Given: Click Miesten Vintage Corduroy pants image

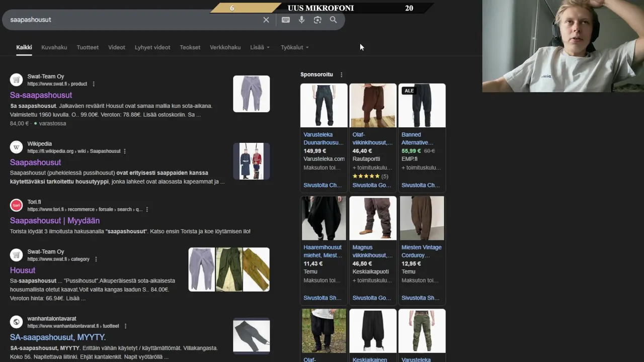Looking at the screenshot, I should [x=422, y=218].
